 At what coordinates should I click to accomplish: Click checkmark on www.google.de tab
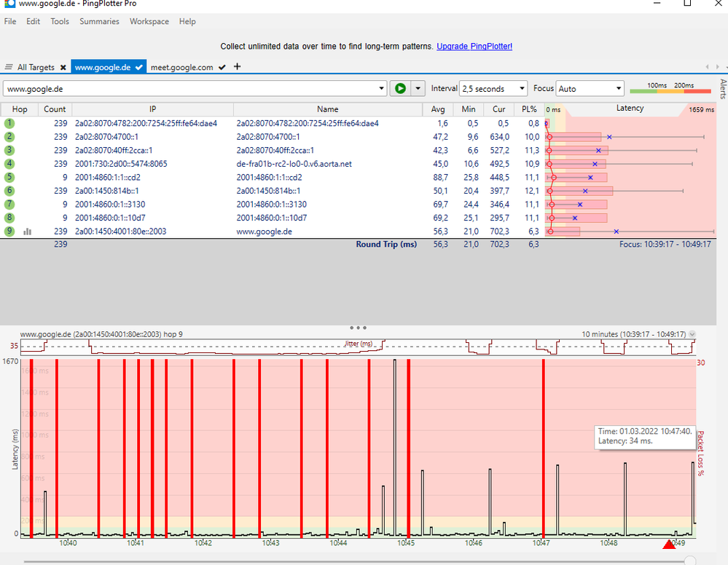[x=138, y=67]
